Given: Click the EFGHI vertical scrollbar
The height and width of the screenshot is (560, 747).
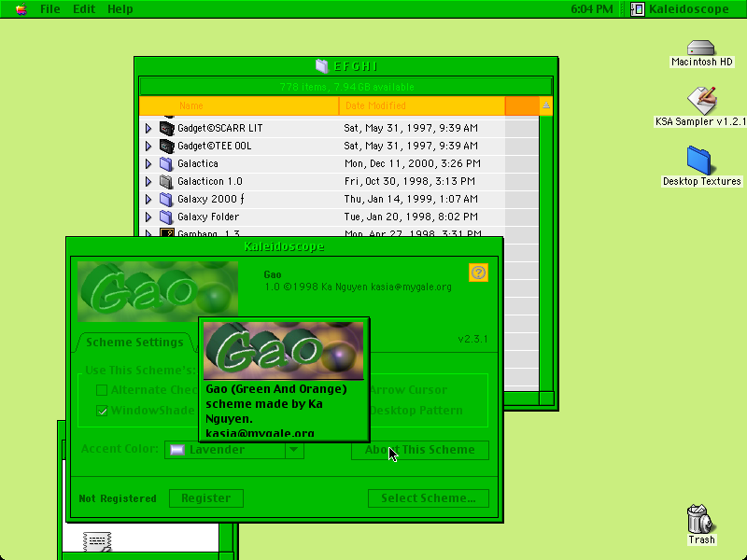Looking at the screenshot, I should 546,253.
